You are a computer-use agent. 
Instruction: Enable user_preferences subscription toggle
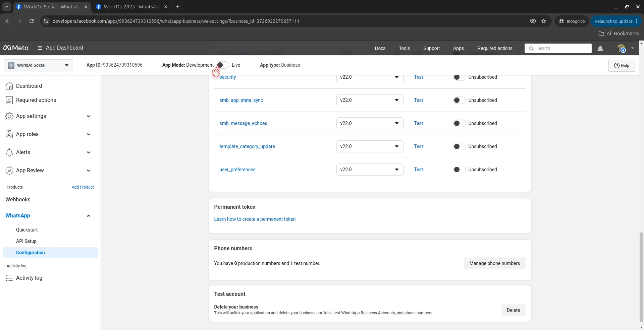pyautogui.click(x=459, y=170)
